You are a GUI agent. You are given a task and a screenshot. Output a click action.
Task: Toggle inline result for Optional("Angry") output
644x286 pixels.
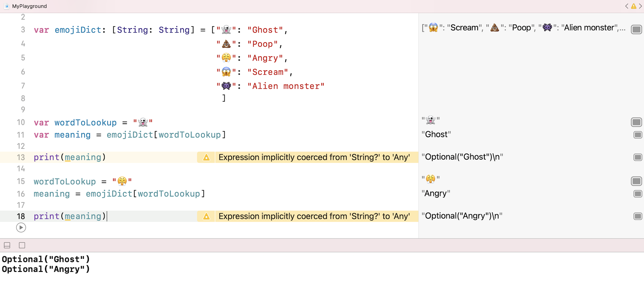click(x=638, y=216)
